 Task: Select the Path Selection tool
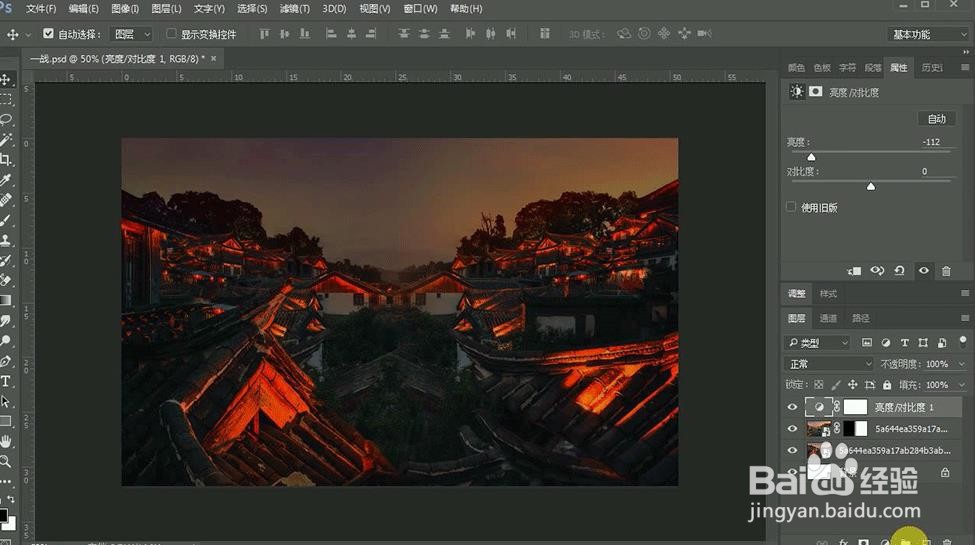click(x=6, y=401)
